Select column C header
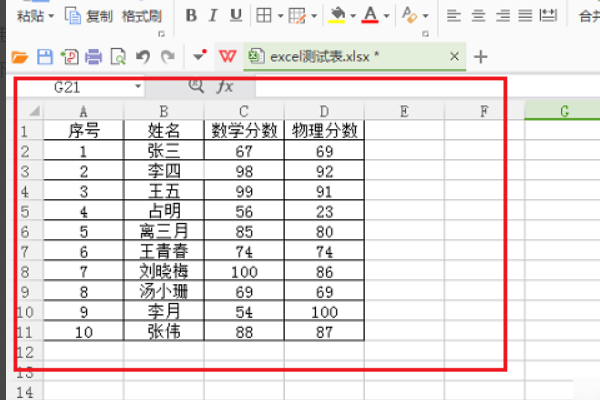This screenshot has width=600, height=400. [x=244, y=111]
